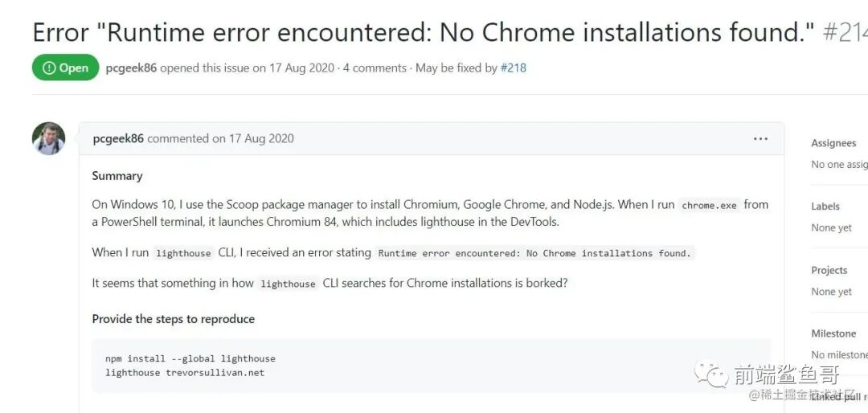Expand the Projects sidebar section
Viewport: 868px width, 413px height.
point(829,270)
